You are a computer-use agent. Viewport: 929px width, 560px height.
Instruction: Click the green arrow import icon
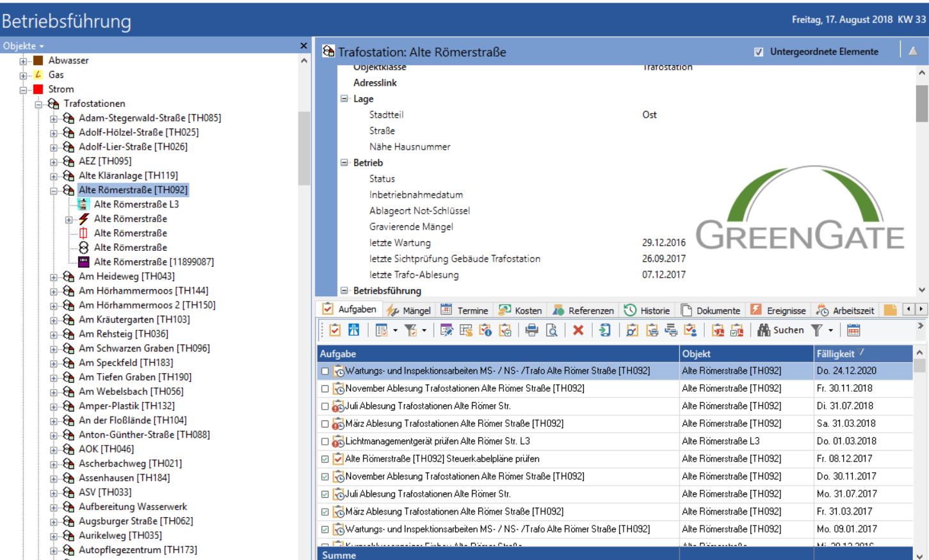604,330
